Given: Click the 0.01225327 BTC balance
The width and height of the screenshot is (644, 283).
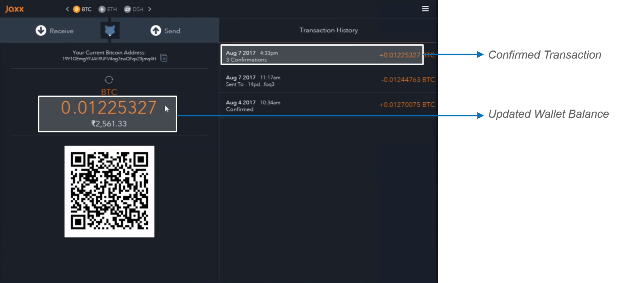Looking at the screenshot, I should [x=108, y=108].
